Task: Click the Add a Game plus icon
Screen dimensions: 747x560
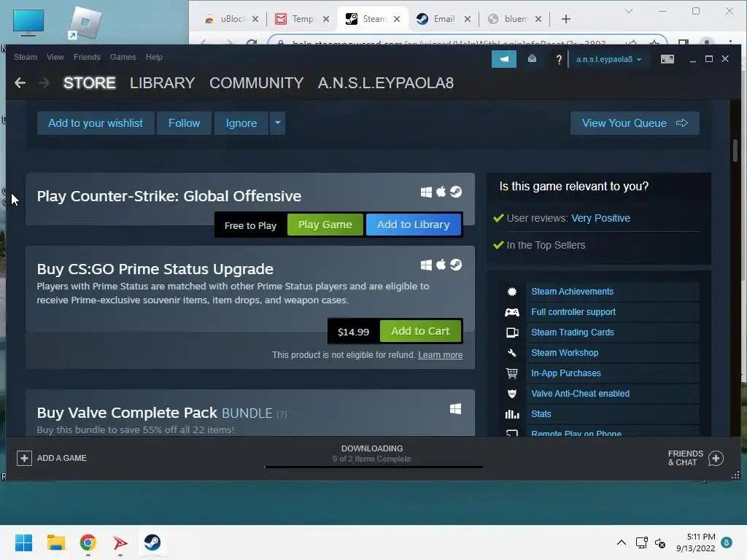Action: click(24, 458)
